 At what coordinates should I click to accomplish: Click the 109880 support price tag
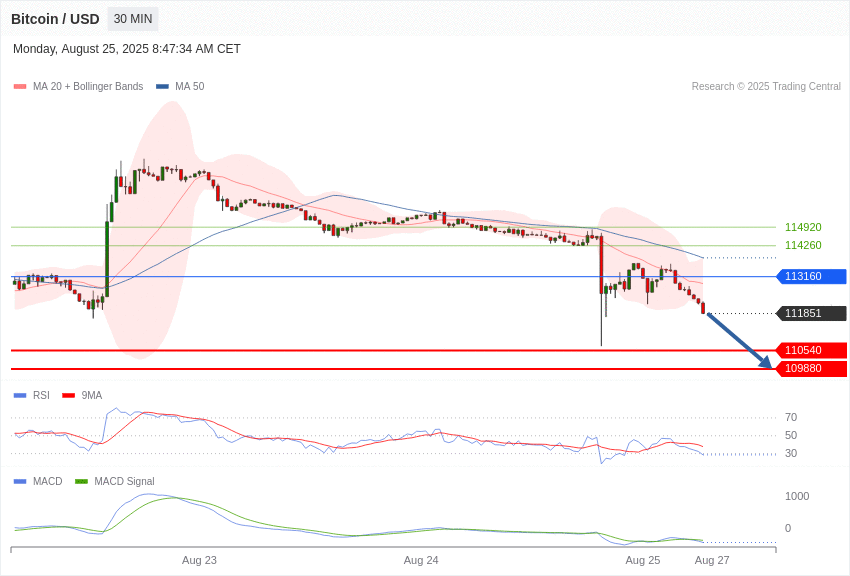(812, 368)
